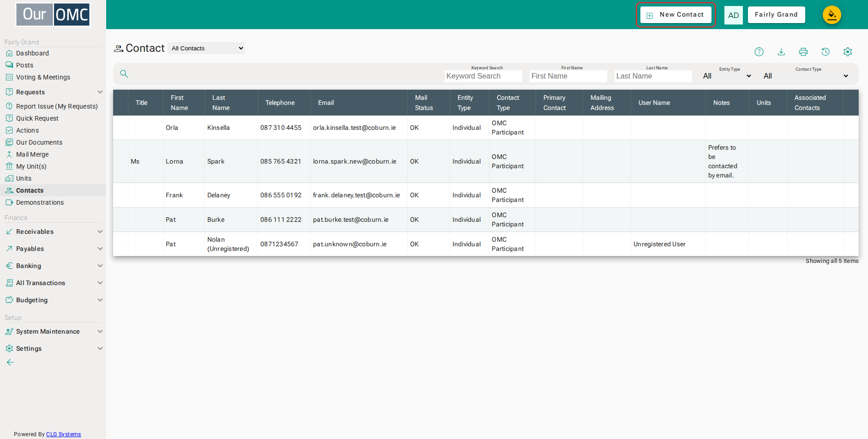This screenshot has height=439, width=868.
Task: Follow the CLG Systems link
Action: pos(63,434)
